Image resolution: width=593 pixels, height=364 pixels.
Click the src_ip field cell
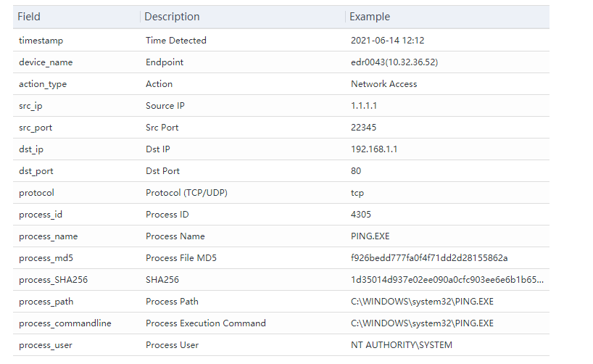[33, 106]
